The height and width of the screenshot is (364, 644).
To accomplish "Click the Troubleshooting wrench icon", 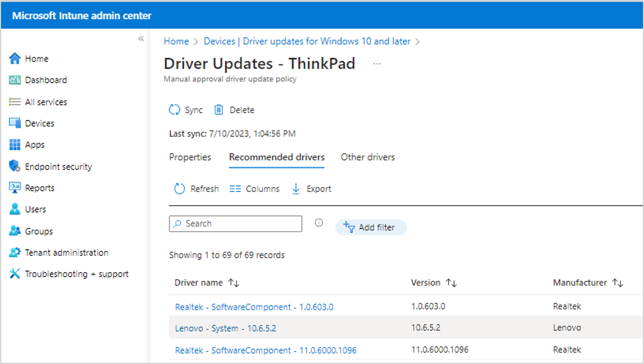I will point(15,274).
